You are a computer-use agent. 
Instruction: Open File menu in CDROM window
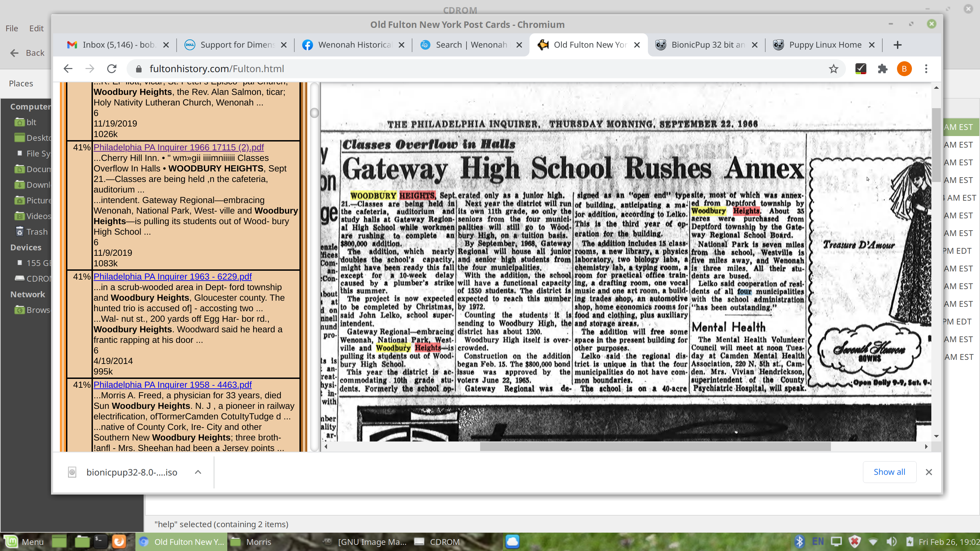point(12,28)
